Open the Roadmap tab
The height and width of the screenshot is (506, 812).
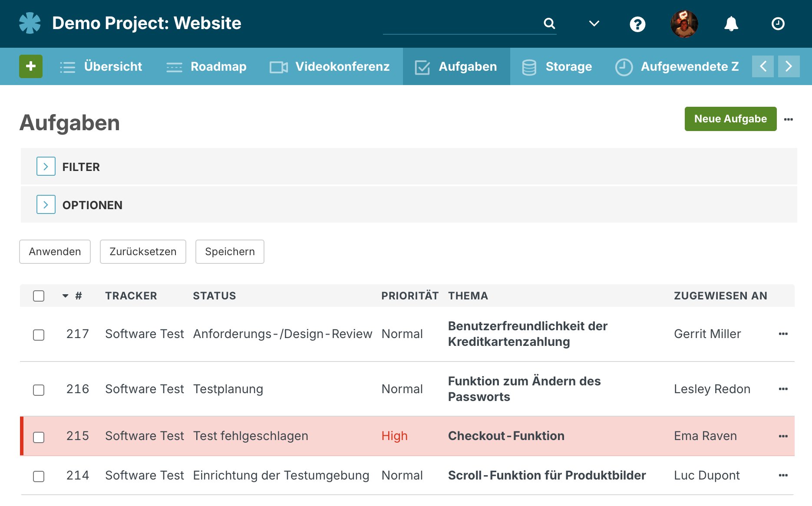tap(206, 66)
